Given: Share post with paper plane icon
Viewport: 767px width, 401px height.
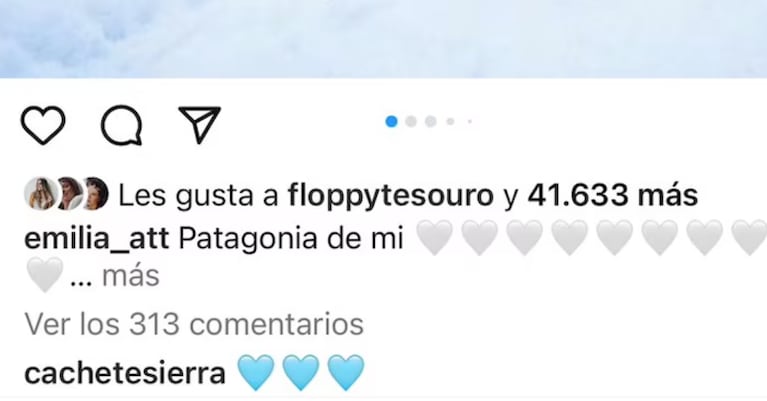Looking at the screenshot, I should [x=200, y=125].
